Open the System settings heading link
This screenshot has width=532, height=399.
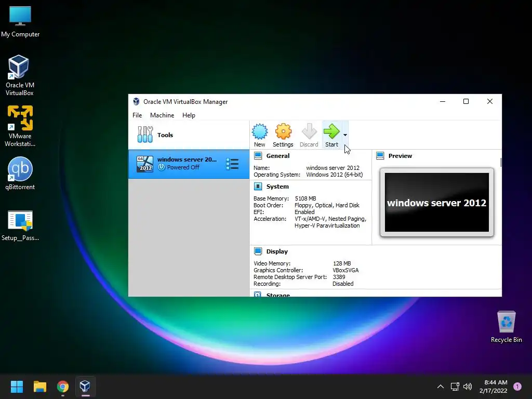277,187
